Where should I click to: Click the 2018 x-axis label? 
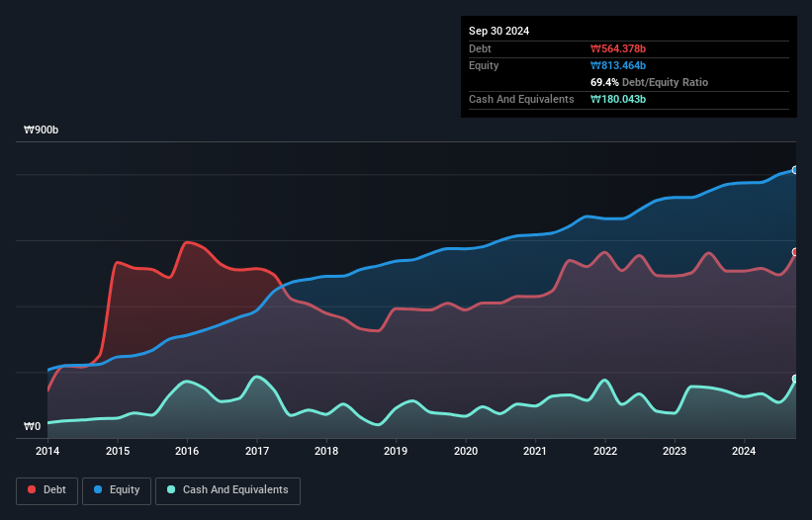326,451
